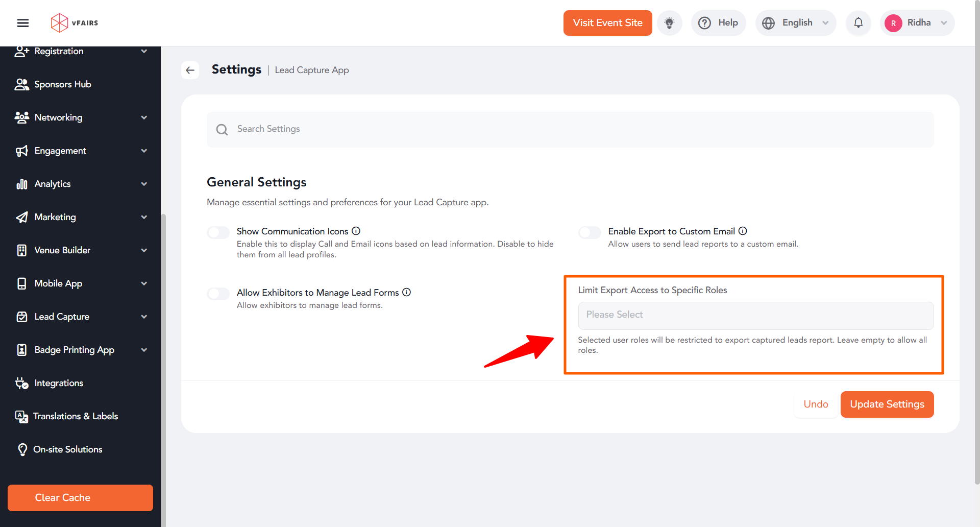980x527 pixels.
Task: Click the Clear Cache button
Action: point(80,498)
